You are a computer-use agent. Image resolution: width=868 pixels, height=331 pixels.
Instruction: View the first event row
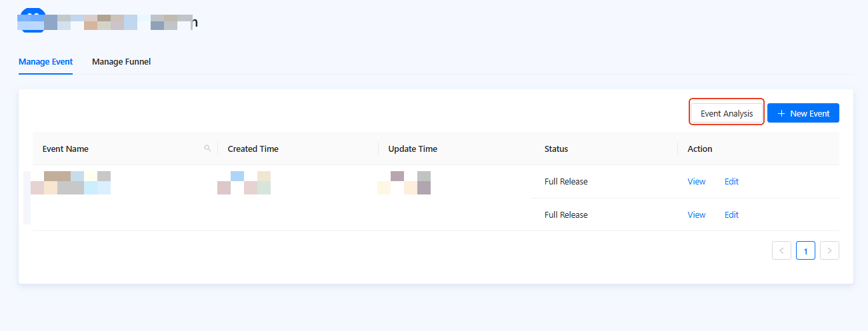(x=696, y=182)
